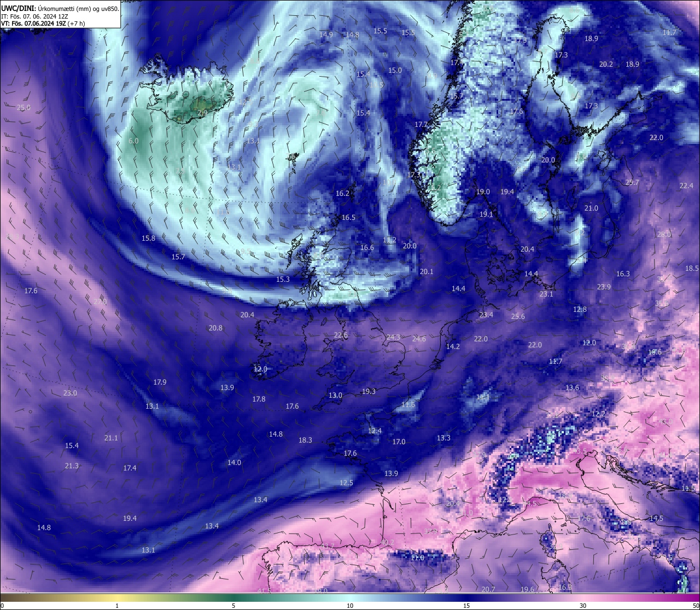
Task: Click the 14.0 value label
Action: [234, 462]
